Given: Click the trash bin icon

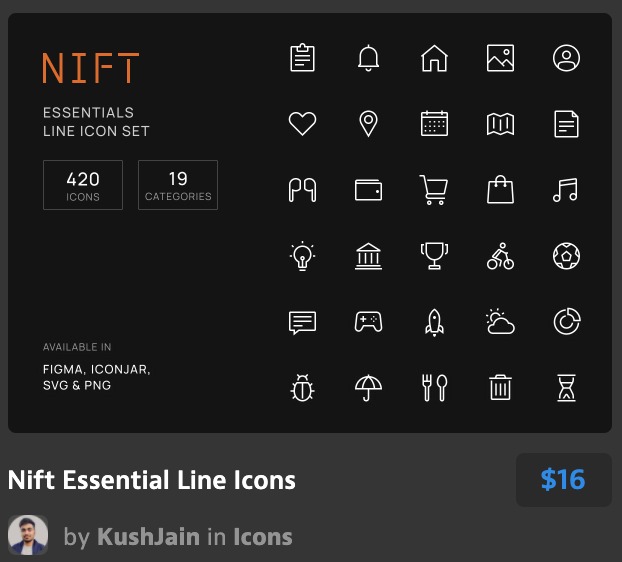Looking at the screenshot, I should 500,388.
